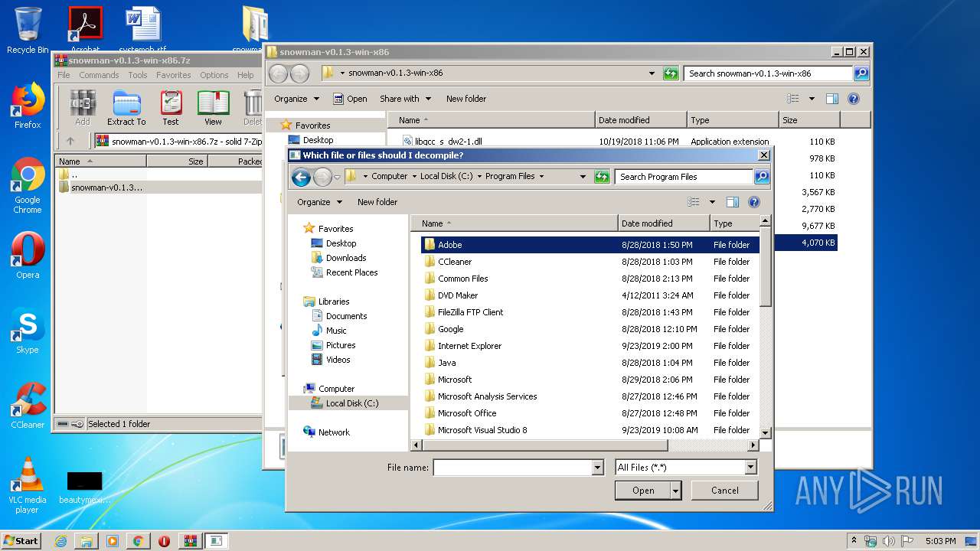Click Internet Explorer on the taskbar
This screenshot has width=980, height=551.
[61, 541]
